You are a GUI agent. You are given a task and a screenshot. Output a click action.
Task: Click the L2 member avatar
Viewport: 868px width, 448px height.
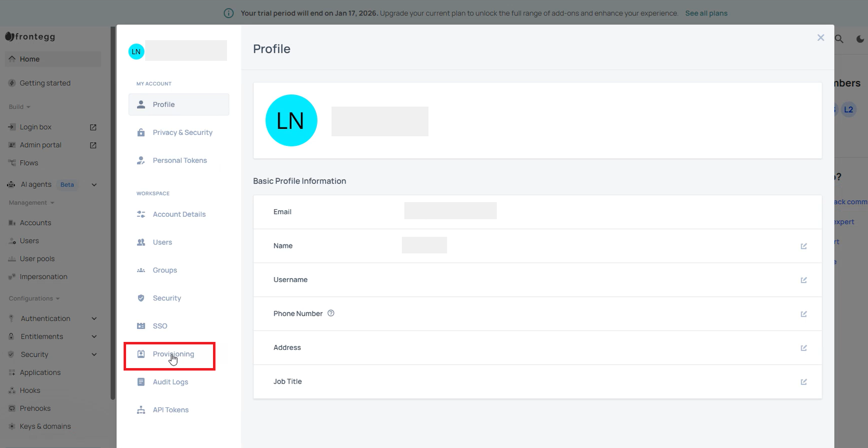pos(848,110)
